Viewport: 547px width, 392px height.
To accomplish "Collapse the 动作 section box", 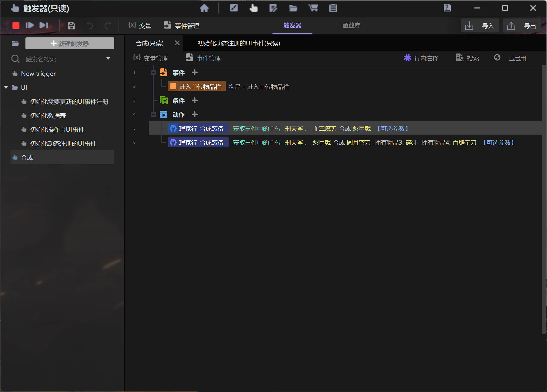I will (x=153, y=114).
